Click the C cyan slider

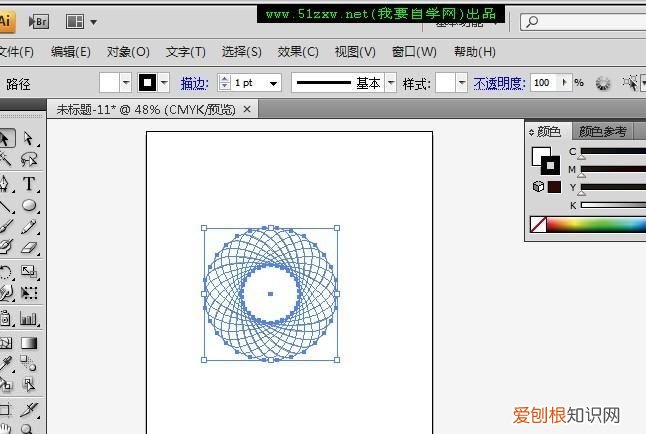pos(613,152)
